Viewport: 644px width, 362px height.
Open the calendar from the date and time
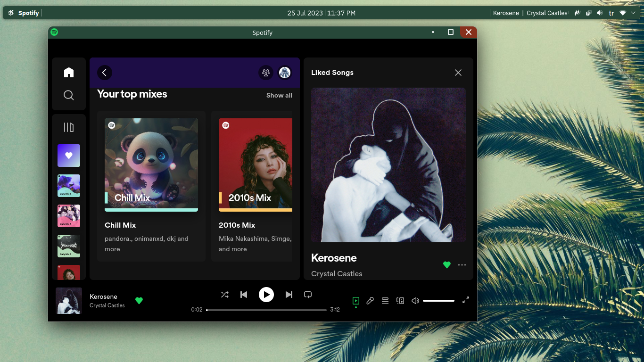point(322,13)
